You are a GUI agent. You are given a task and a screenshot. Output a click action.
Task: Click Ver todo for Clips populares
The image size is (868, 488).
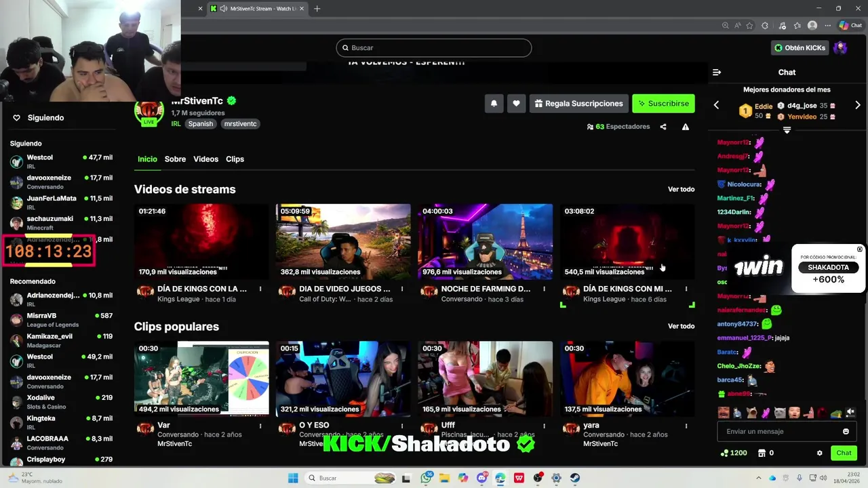[681, 327]
